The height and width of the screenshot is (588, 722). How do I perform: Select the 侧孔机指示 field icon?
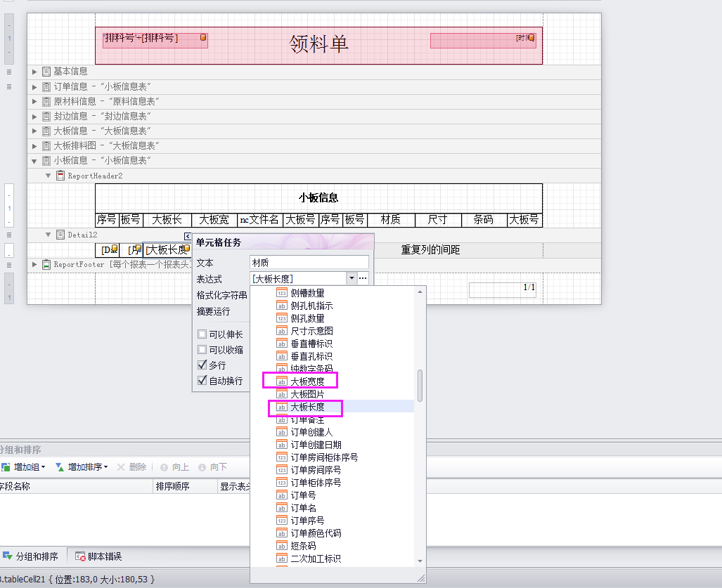282,306
